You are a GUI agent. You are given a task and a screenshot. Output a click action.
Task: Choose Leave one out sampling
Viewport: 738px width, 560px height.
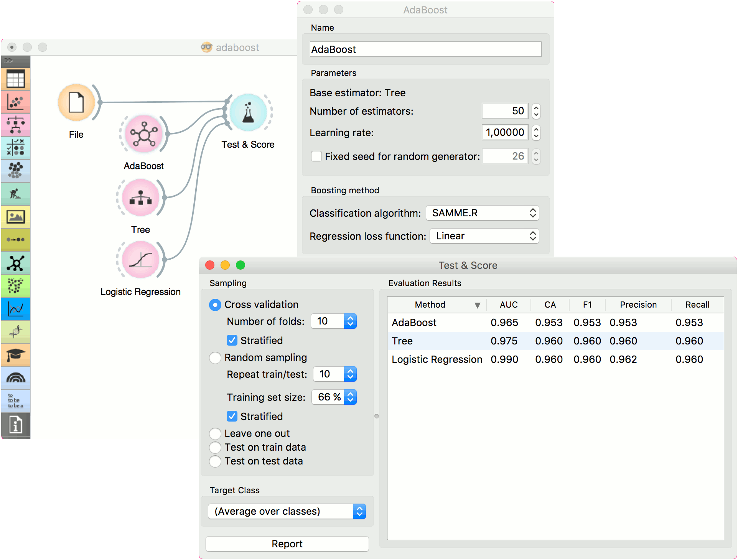click(215, 434)
